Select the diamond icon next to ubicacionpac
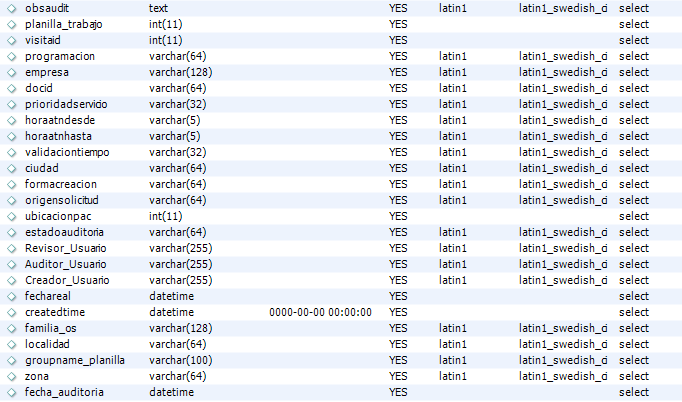Image resolution: width=682 pixels, height=402 pixels. pyautogui.click(x=12, y=216)
